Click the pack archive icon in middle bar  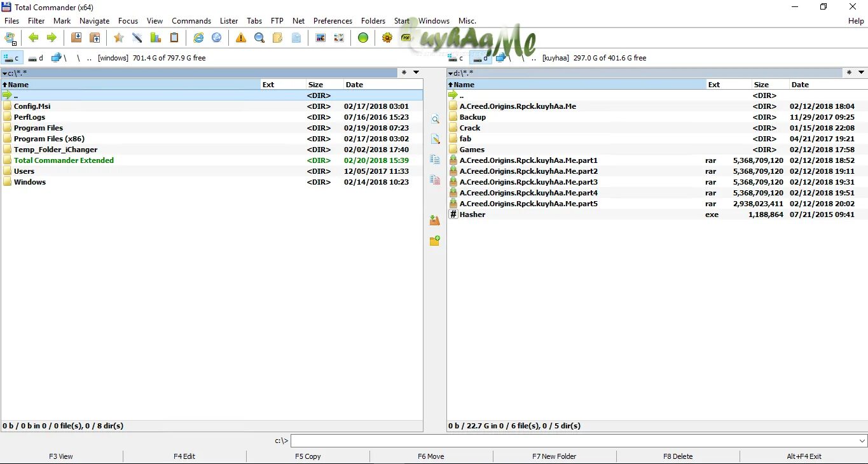pos(435,220)
